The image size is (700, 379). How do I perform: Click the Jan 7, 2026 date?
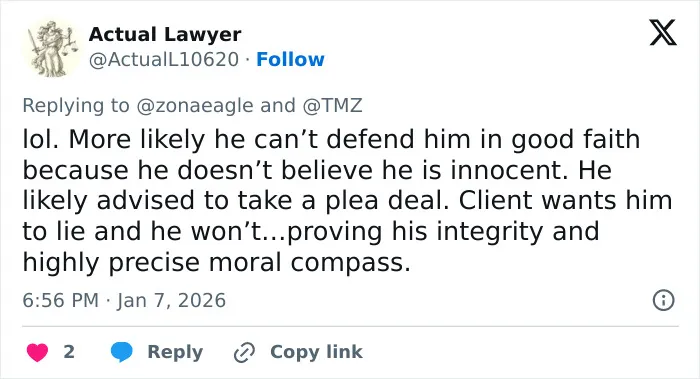point(171,300)
